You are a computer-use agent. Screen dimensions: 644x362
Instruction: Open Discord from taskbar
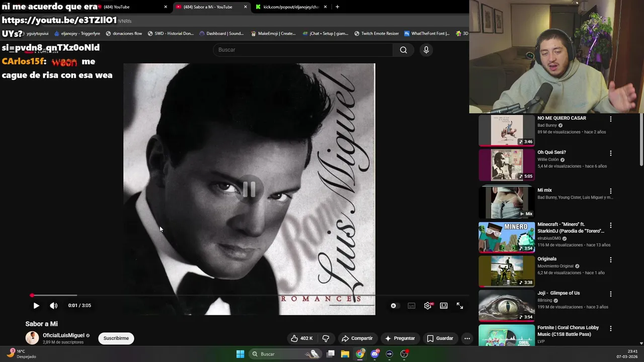(374, 354)
